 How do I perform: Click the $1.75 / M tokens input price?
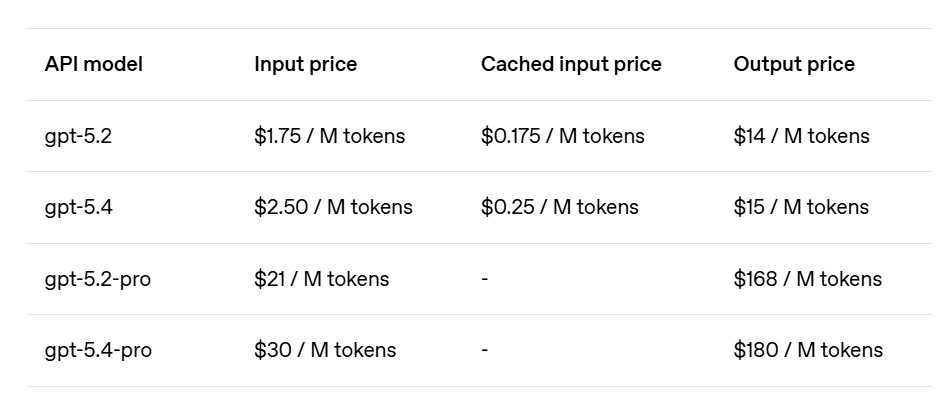point(329,136)
